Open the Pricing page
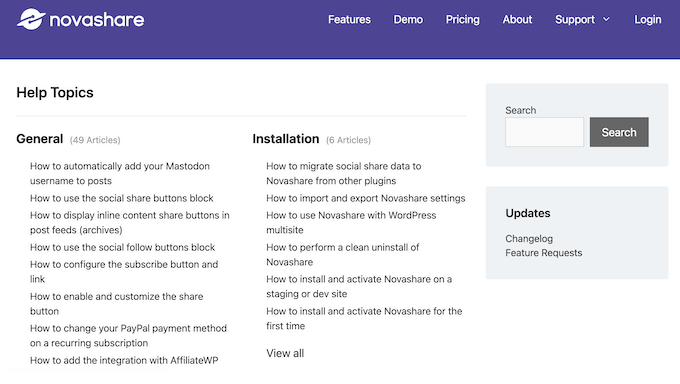680x384 pixels. [462, 20]
